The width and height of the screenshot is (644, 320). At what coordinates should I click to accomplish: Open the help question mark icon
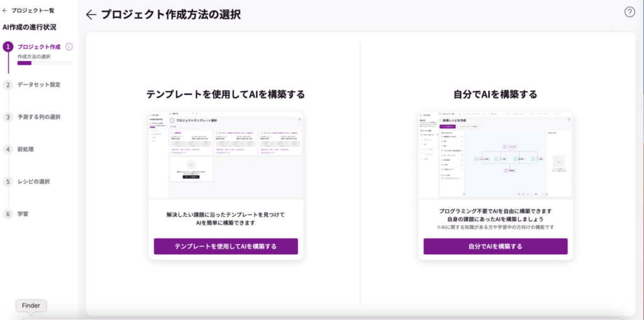point(630,13)
